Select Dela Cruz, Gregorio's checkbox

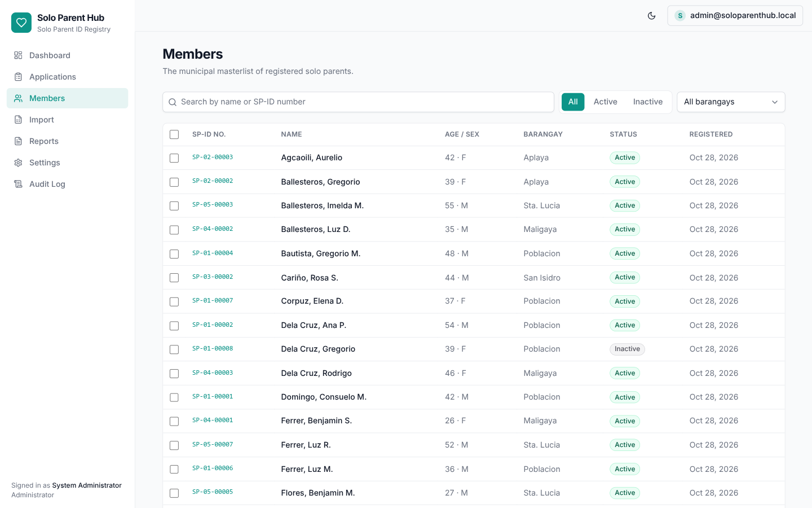(x=174, y=349)
